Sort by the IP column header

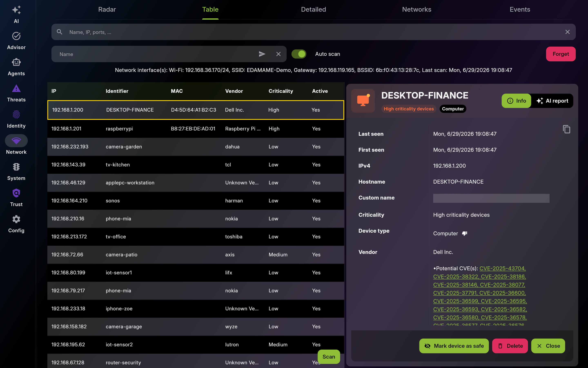(x=54, y=91)
